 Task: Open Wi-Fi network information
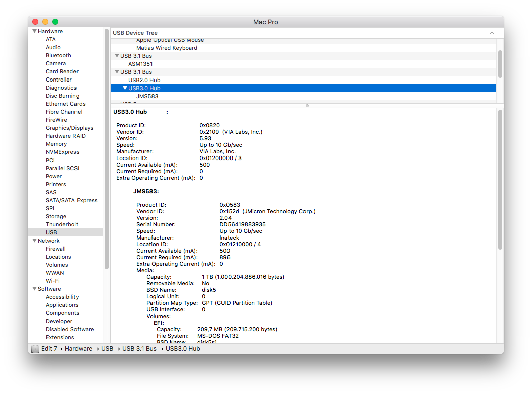52,281
